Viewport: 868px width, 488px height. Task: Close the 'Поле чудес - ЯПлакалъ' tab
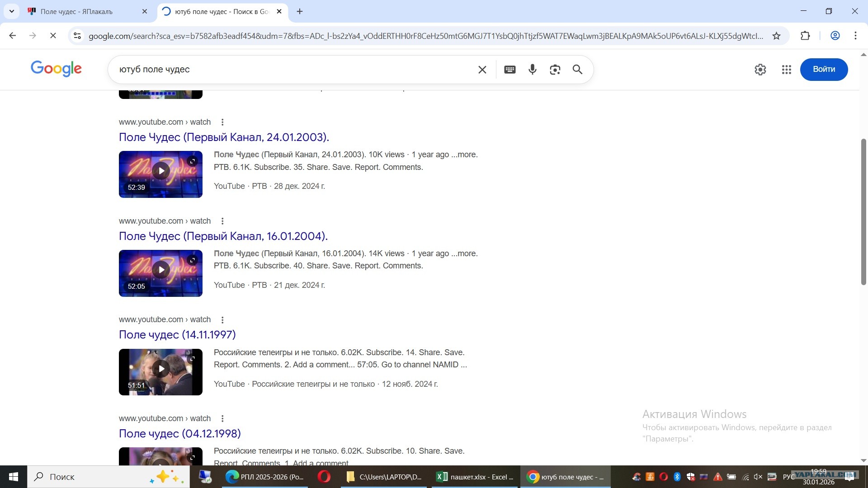145,11
